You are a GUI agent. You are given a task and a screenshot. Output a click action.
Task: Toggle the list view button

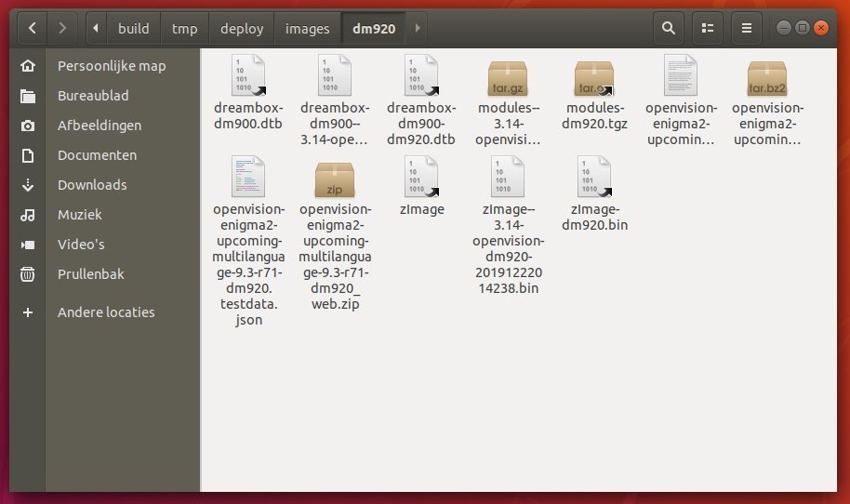pos(707,29)
